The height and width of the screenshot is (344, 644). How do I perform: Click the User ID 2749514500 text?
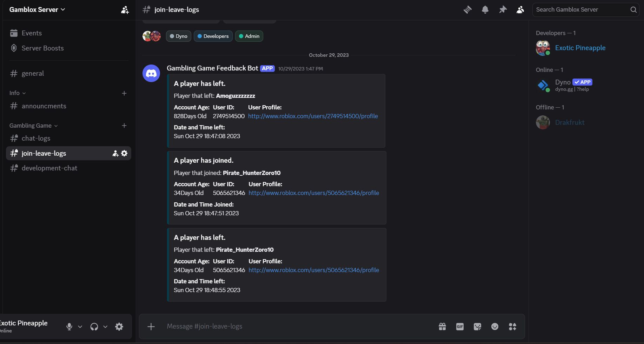point(229,116)
